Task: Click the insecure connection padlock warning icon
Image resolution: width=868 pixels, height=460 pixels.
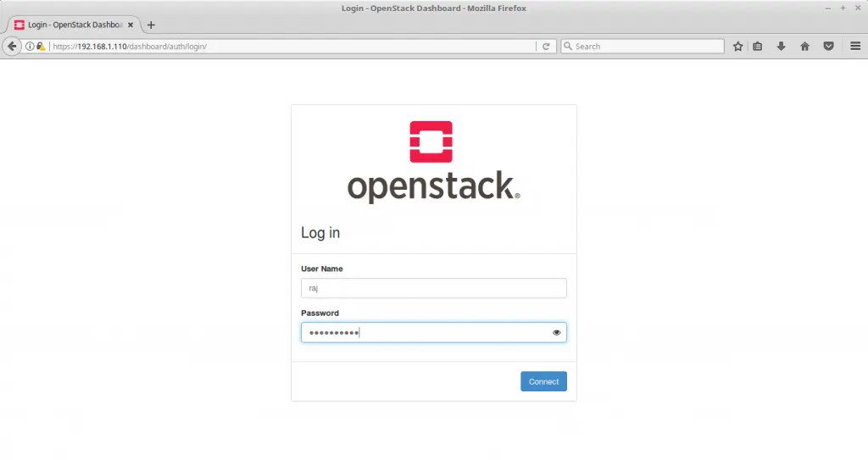Action: [x=41, y=47]
